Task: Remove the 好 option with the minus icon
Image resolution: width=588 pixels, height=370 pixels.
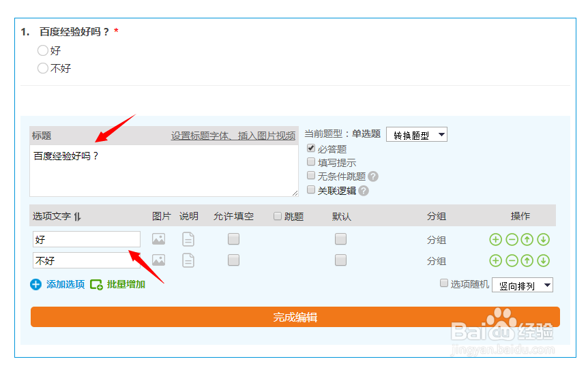Action: coord(512,239)
